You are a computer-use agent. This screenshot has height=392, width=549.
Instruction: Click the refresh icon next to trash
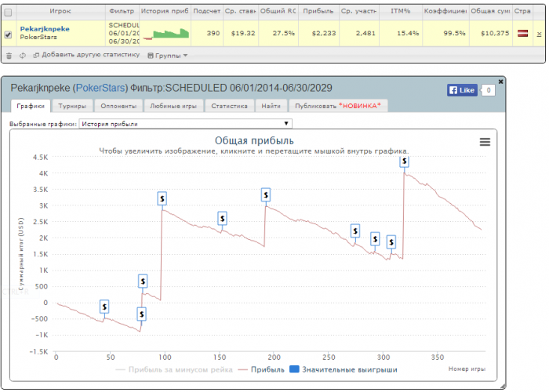(x=23, y=56)
